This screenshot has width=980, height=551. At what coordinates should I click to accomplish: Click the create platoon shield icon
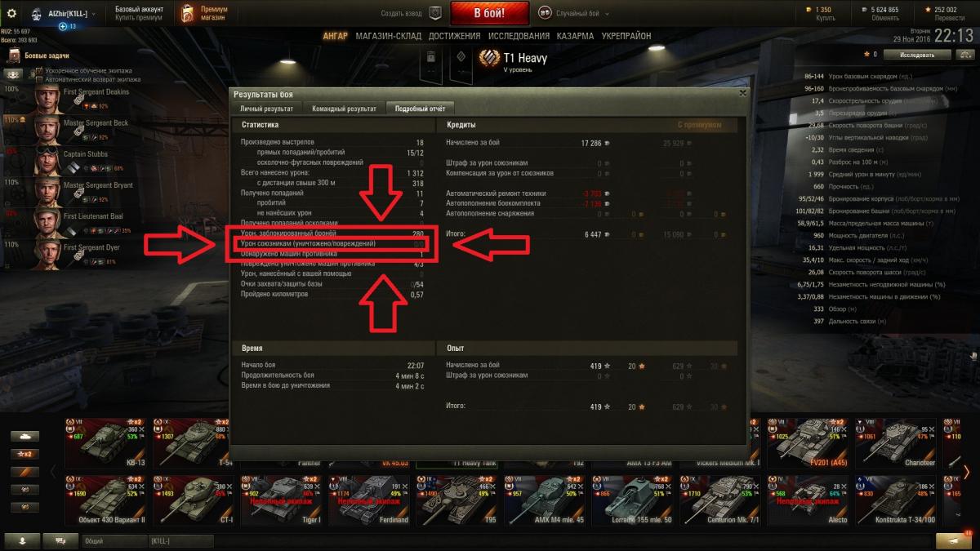point(435,13)
